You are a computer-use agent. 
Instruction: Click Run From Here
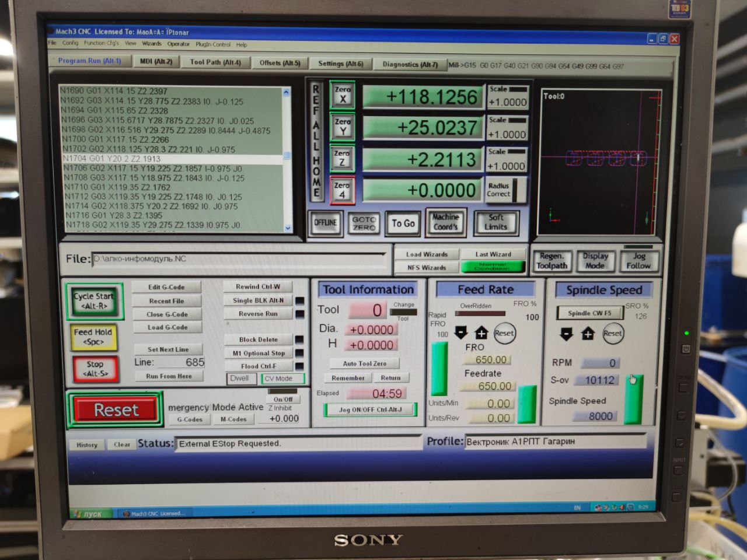click(x=169, y=377)
